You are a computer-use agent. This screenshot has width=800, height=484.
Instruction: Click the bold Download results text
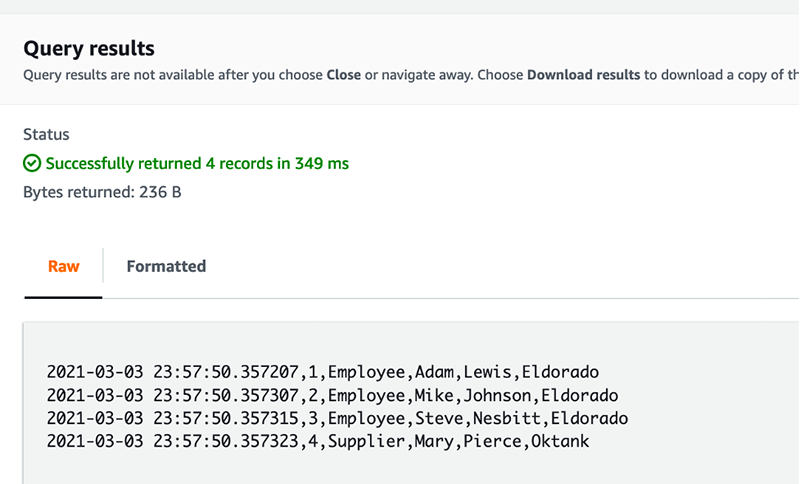point(584,75)
